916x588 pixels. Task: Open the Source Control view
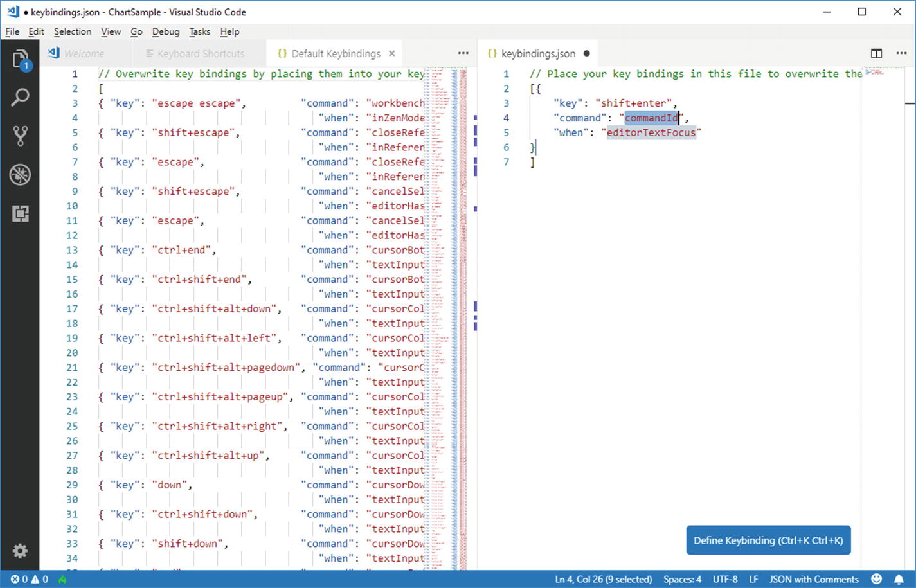coord(20,136)
